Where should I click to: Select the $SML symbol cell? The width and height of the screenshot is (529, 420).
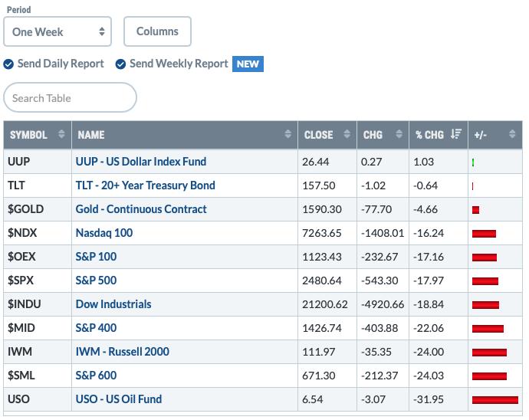[x=38, y=376]
